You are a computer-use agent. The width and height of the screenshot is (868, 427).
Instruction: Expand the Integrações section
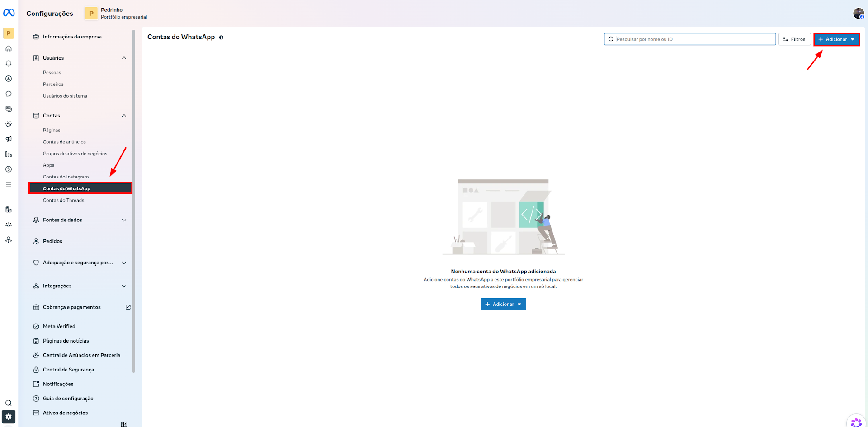point(124,286)
